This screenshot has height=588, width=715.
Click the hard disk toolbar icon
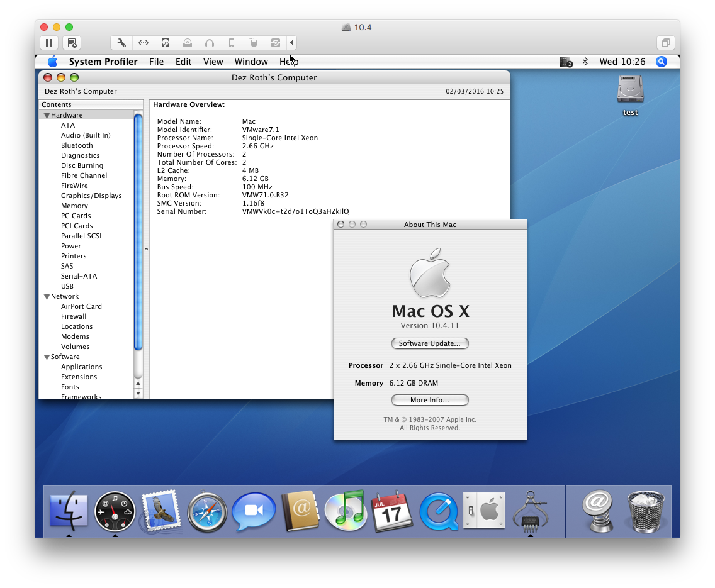pos(166,43)
